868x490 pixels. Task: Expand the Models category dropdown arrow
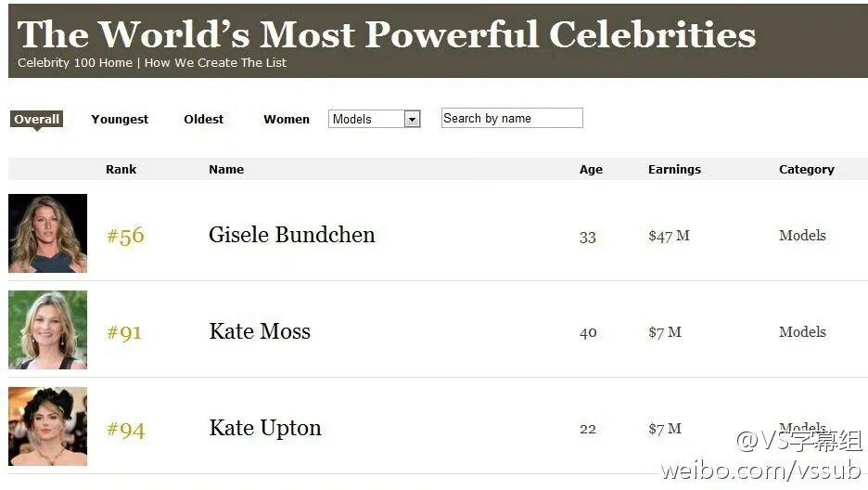[413, 119]
